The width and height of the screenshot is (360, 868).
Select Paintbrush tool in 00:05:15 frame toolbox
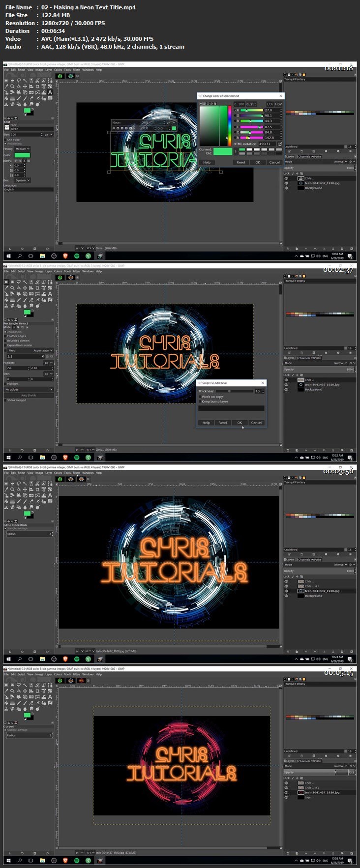coord(25,702)
